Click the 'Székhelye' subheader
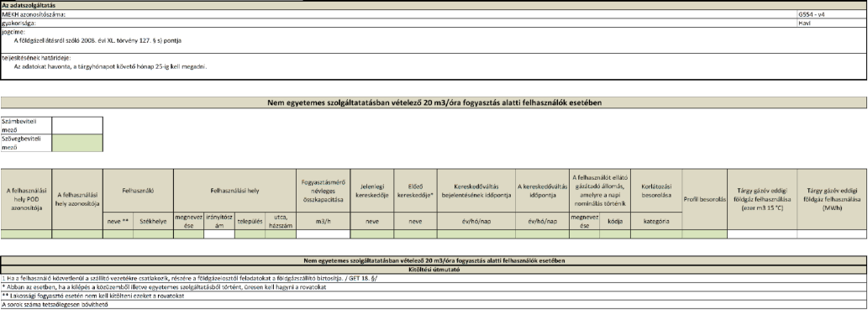 (153, 221)
